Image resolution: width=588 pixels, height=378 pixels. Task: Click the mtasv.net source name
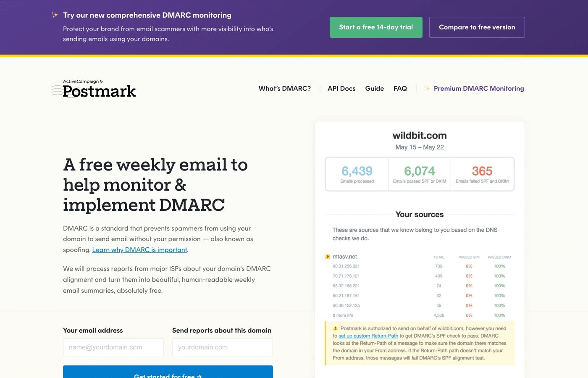pyautogui.click(x=345, y=257)
